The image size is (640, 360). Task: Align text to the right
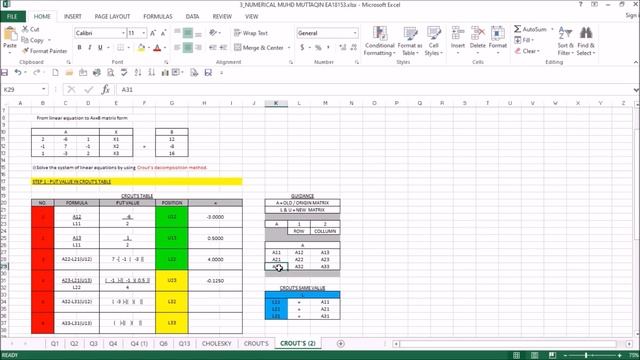tap(198, 48)
